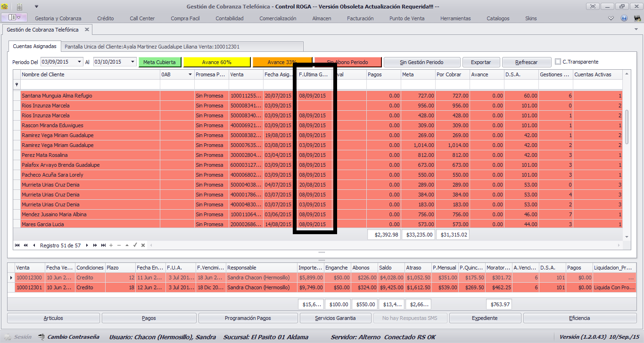This screenshot has height=343, width=644.
Task: Jump to first record in navigator
Action: point(17,245)
